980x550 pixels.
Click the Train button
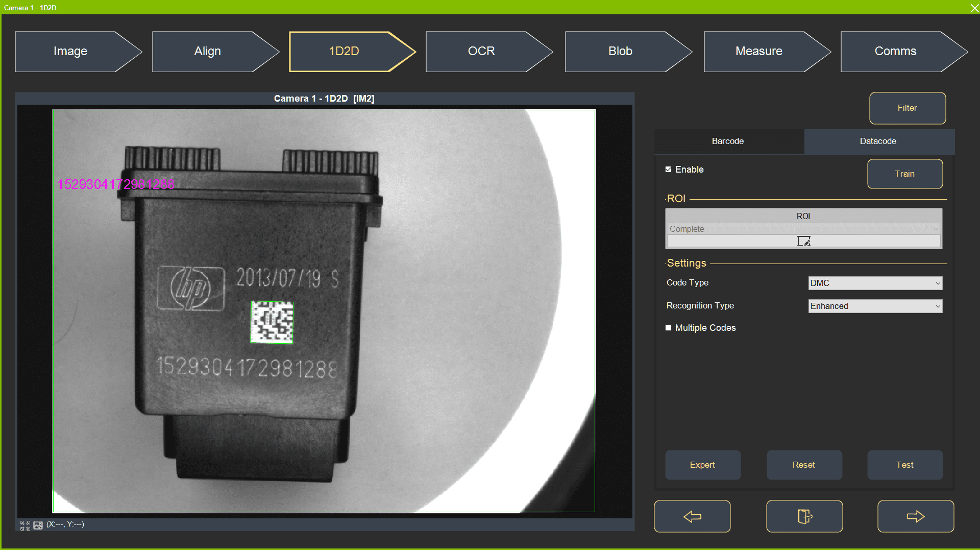pos(905,174)
